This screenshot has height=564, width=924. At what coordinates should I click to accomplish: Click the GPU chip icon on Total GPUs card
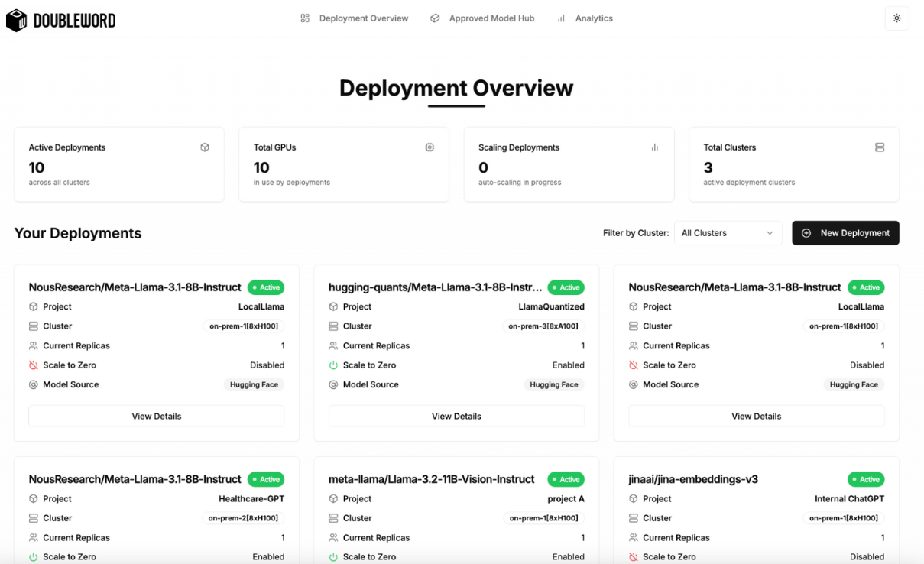click(x=430, y=147)
